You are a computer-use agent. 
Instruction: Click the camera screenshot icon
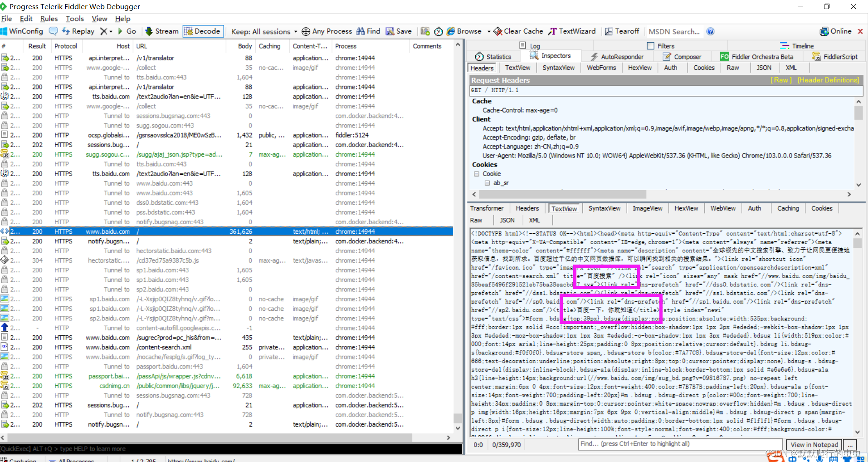pos(425,31)
